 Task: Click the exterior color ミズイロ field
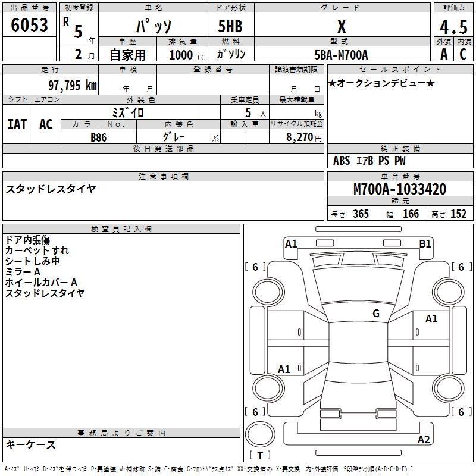pyautogui.click(x=128, y=112)
